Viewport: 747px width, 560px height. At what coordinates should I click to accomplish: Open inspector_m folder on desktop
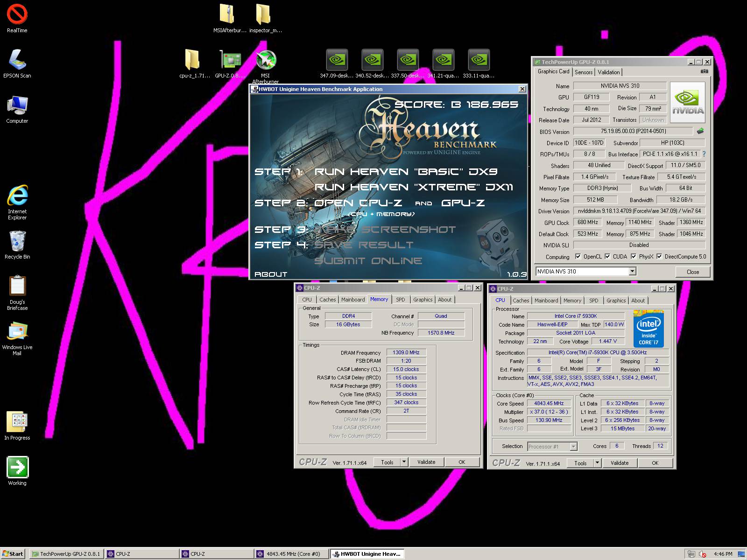[x=265, y=19]
